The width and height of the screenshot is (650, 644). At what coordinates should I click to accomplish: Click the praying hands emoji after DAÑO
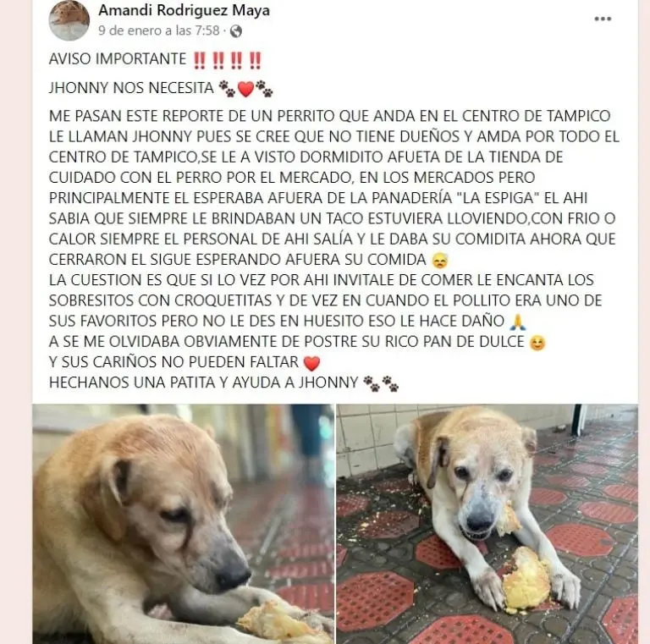point(518,322)
